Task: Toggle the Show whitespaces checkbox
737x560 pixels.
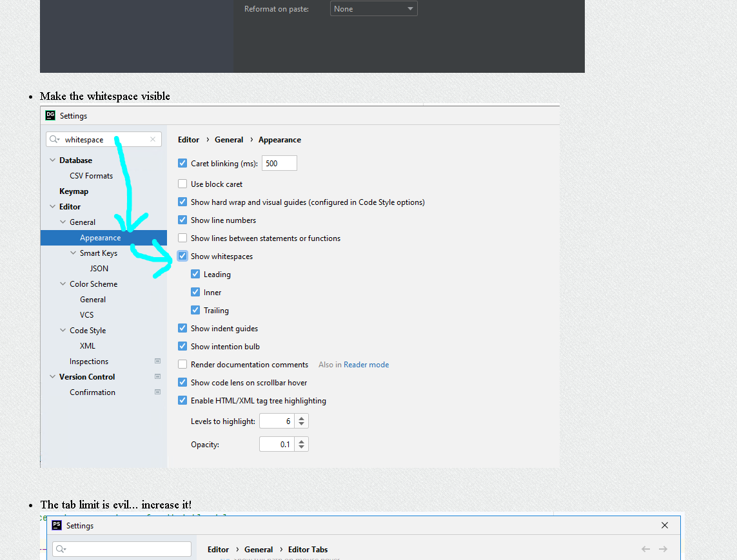Action: 182,256
